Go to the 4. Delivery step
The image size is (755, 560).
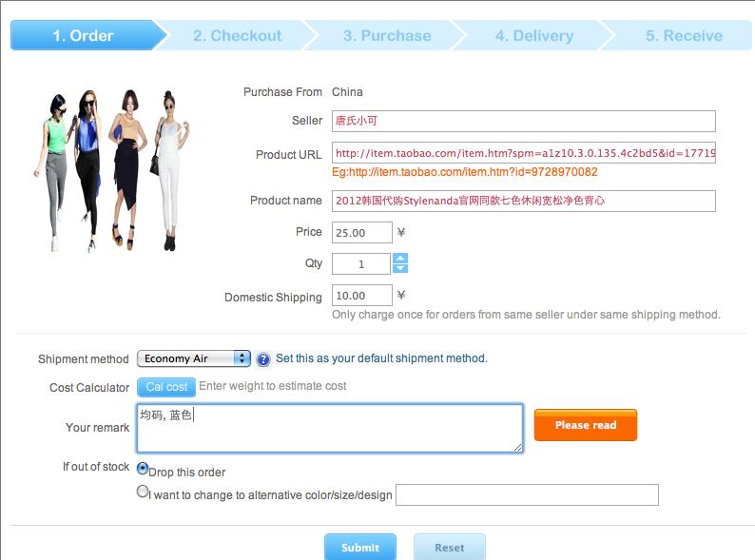(x=534, y=35)
